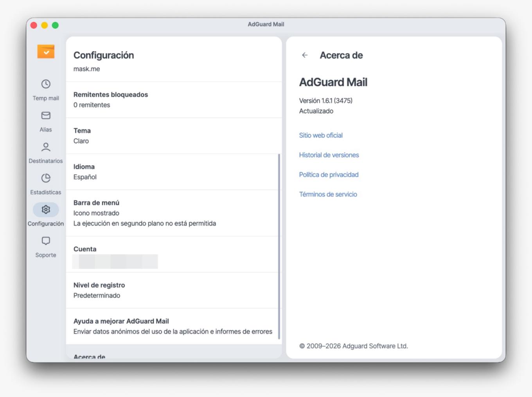Open Destinatarios person icon
Screen dimensions: 532x397
click(x=46, y=147)
